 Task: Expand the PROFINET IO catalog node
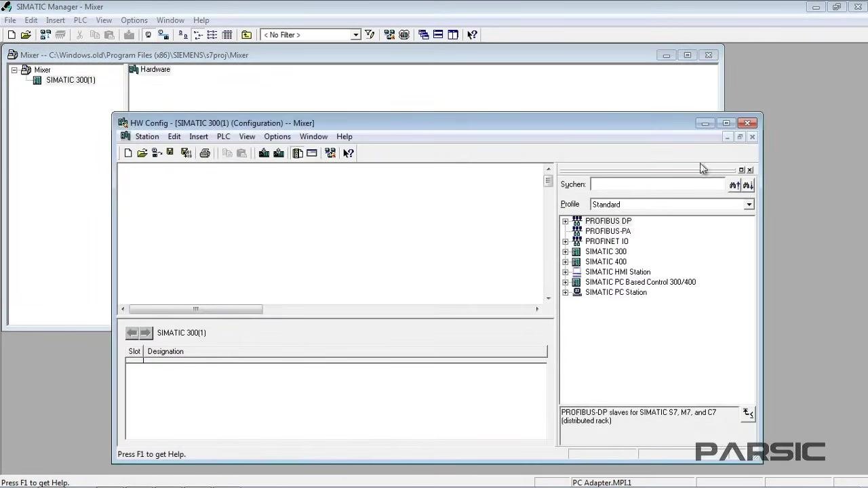click(566, 241)
